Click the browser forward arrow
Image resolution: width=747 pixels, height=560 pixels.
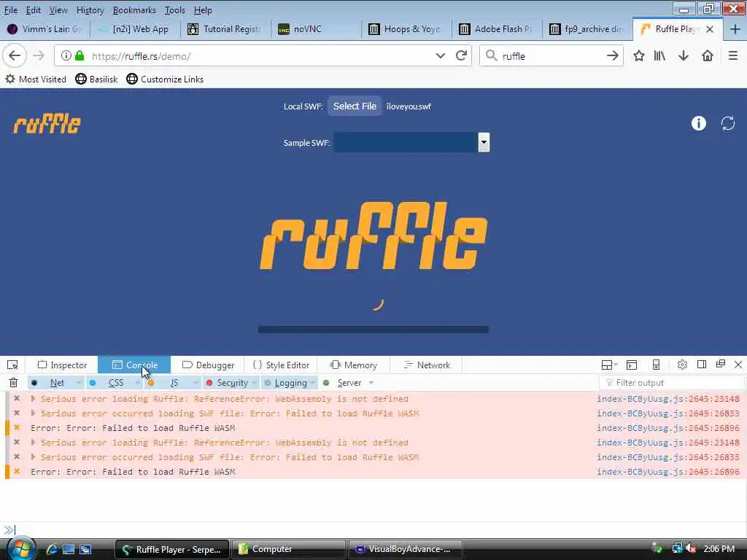pyautogui.click(x=39, y=55)
